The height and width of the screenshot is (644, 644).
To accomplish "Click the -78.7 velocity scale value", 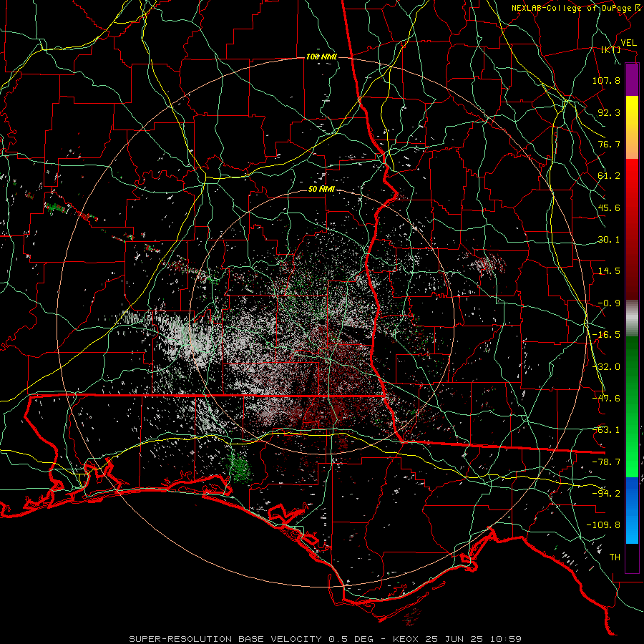I will 606,462.
